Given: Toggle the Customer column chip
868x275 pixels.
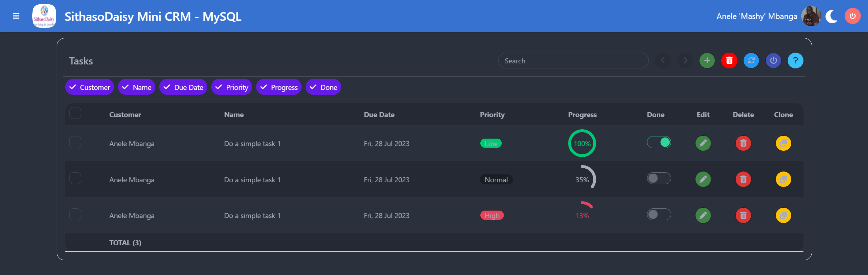Looking at the screenshot, I should coord(90,87).
